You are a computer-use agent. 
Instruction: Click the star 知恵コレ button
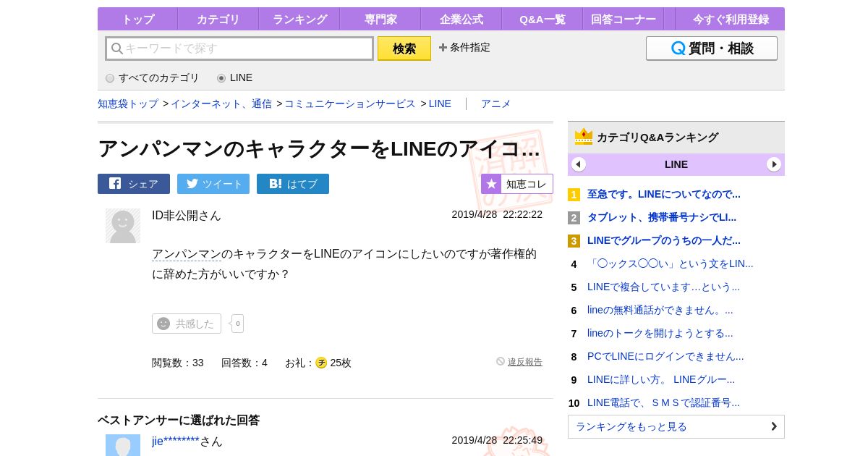(x=517, y=184)
